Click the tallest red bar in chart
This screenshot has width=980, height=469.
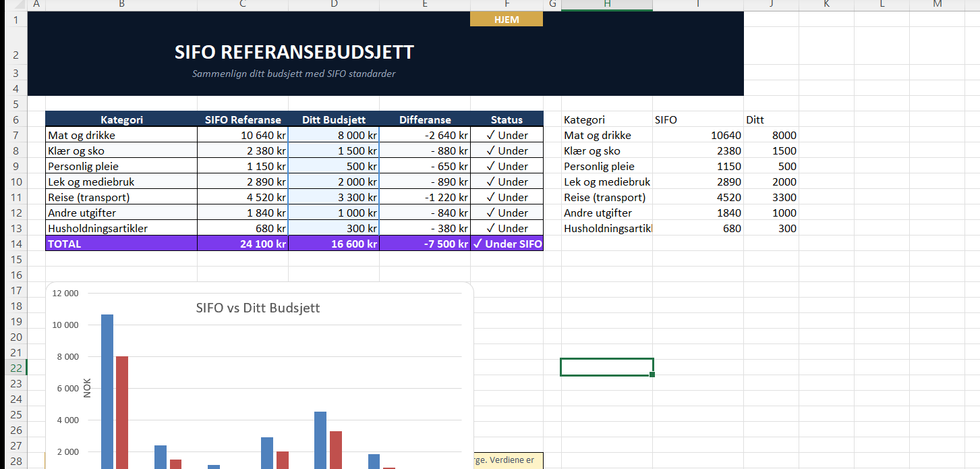[x=122, y=412]
